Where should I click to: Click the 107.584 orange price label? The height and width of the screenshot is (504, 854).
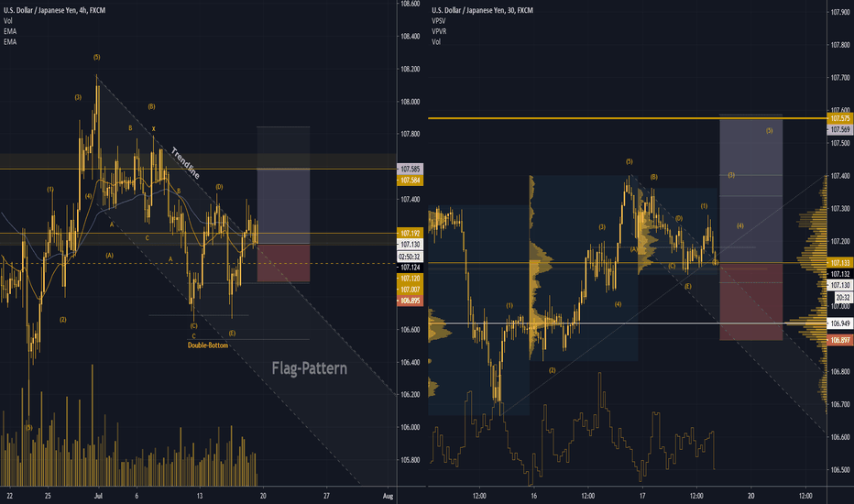(x=411, y=180)
